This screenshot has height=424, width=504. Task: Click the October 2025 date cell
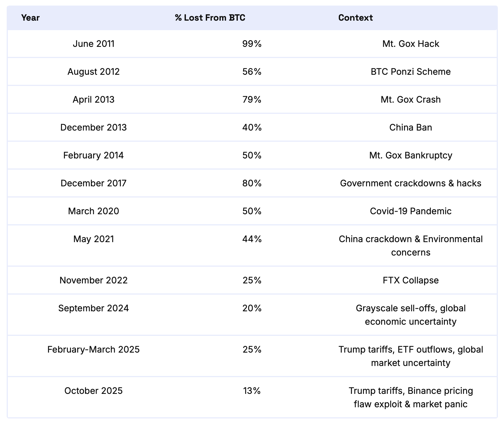[x=93, y=391]
